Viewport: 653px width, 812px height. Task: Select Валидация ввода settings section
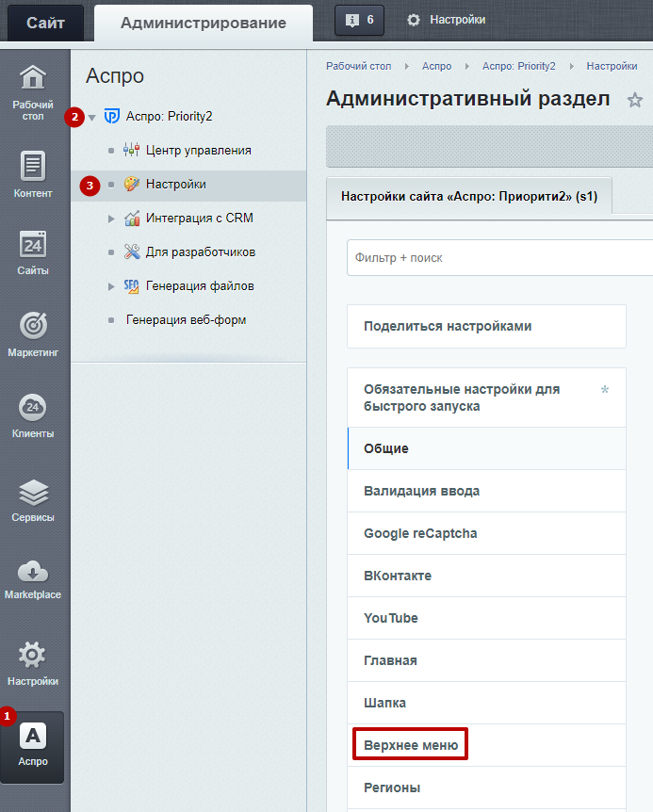(x=486, y=491)
